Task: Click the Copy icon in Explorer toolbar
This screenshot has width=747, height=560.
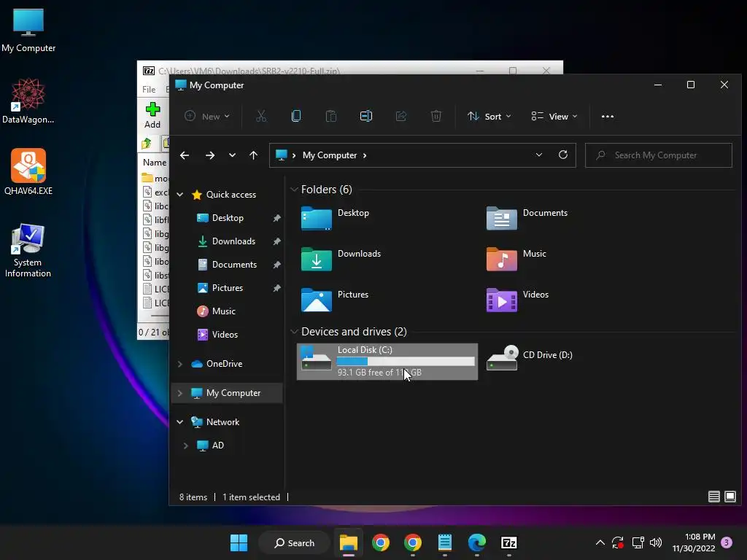Action: click(296, 116)
